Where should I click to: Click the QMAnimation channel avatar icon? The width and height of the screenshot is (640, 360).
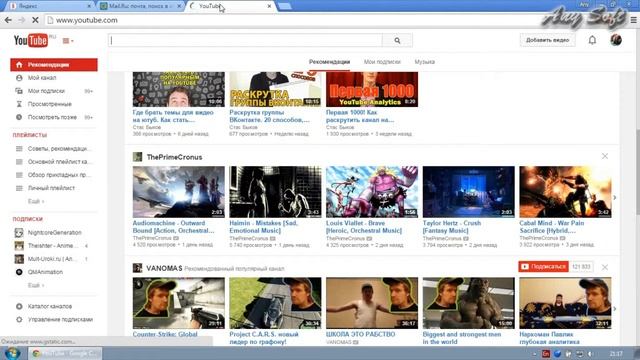[x=19, y=272]
